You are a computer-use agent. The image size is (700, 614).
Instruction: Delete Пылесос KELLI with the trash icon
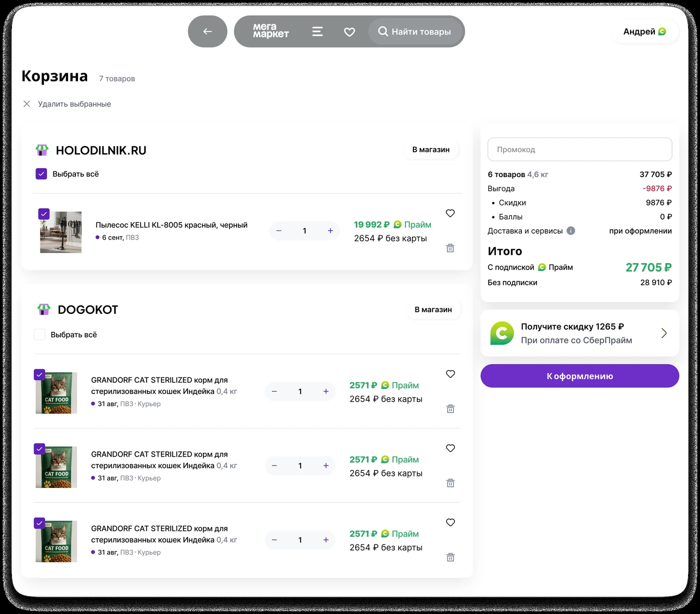[x=450, y=248]
